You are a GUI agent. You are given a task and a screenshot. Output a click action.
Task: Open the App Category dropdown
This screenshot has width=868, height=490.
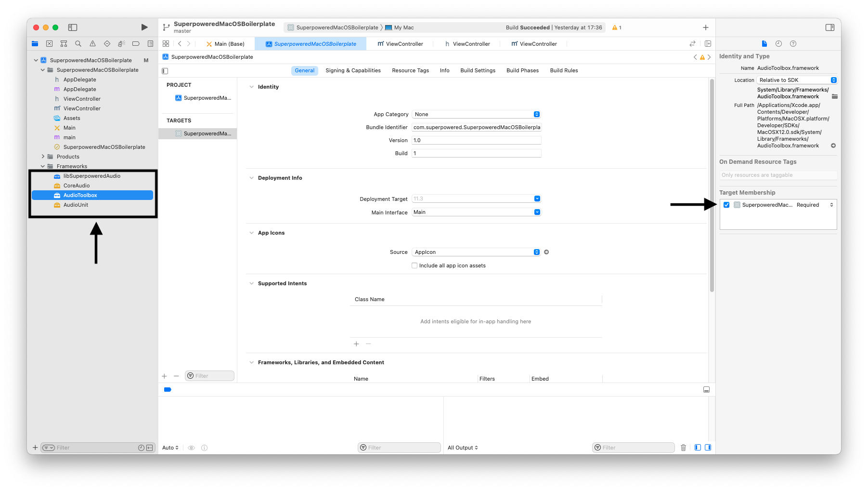(476, 114)
